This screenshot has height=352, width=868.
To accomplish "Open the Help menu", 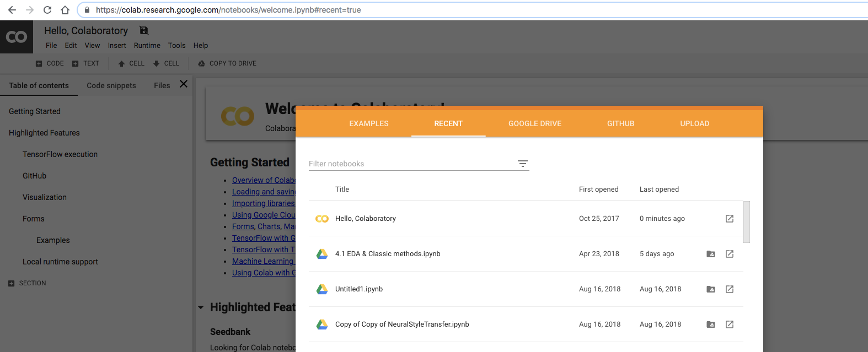I will pos(201,46).
